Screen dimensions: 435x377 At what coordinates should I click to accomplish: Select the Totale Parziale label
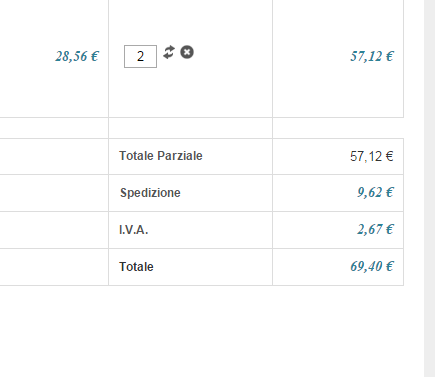(x=161, y=156)
